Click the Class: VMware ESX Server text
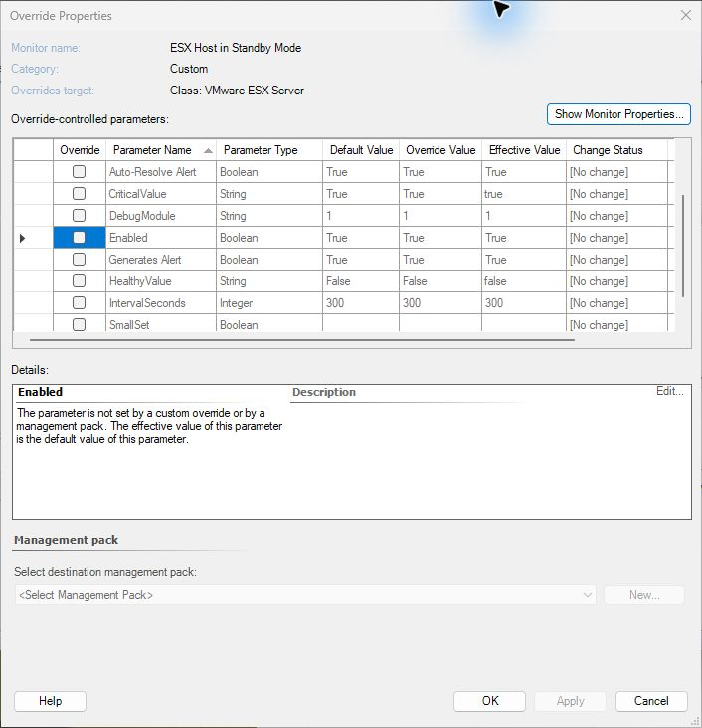This screenshot has width=702, height=728. 237,91
